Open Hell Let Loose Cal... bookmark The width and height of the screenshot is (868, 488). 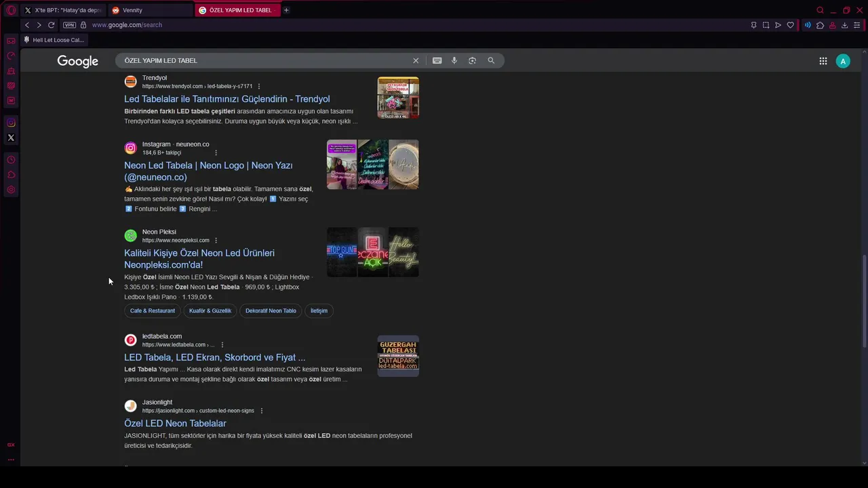point(54,40)
